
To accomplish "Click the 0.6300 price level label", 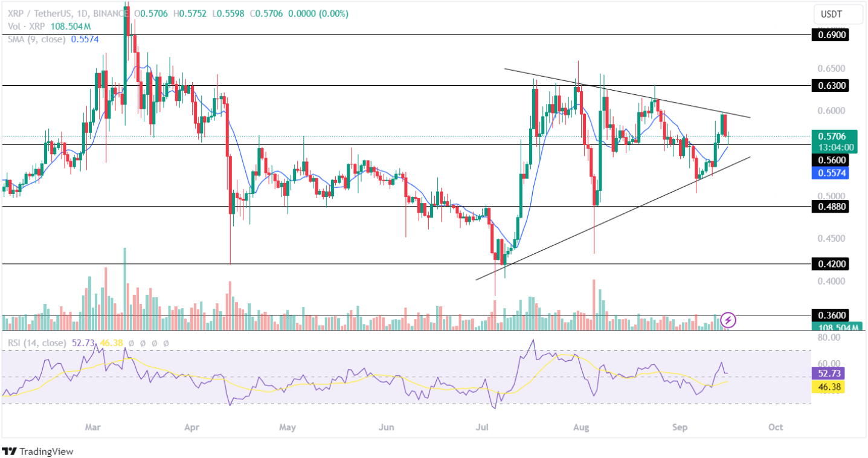I will (x=831, y=86).
